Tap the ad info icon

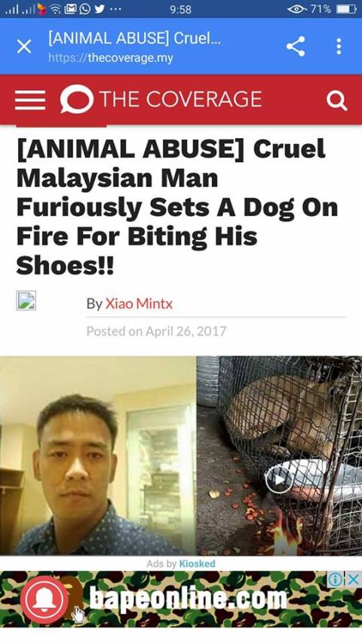click(336, 580)
